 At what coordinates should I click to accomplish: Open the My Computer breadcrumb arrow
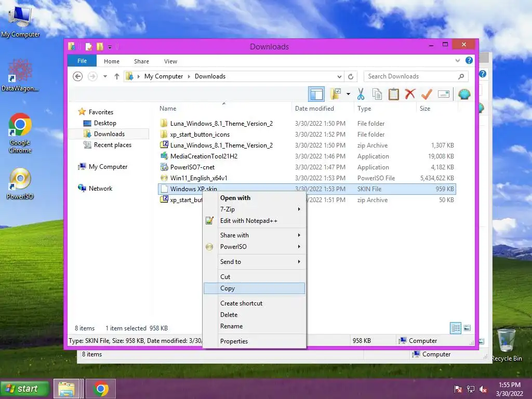[x=189, y=77]
